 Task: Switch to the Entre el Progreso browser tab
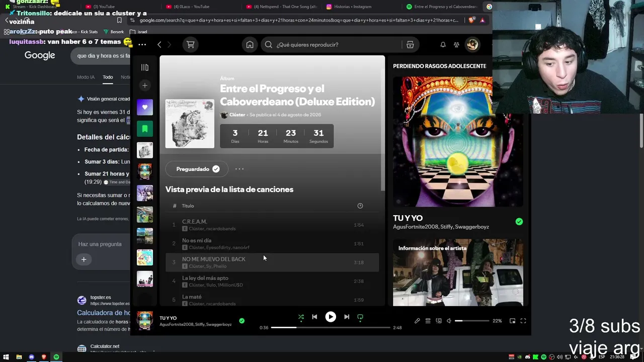point(443,7)
